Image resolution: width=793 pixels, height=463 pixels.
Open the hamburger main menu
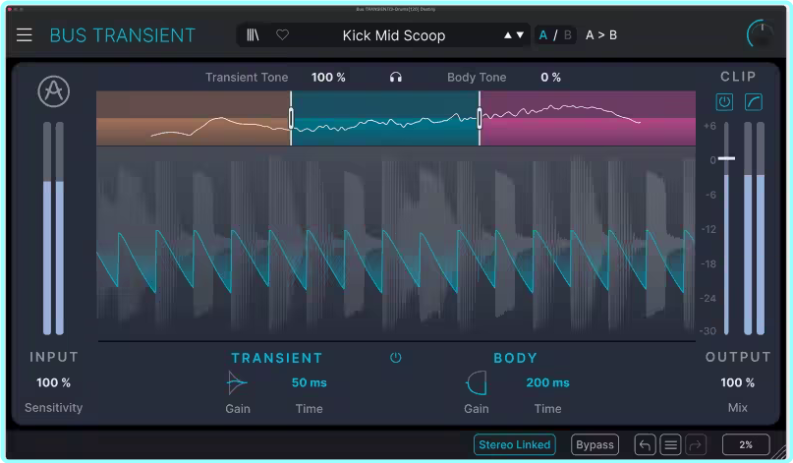24,35
